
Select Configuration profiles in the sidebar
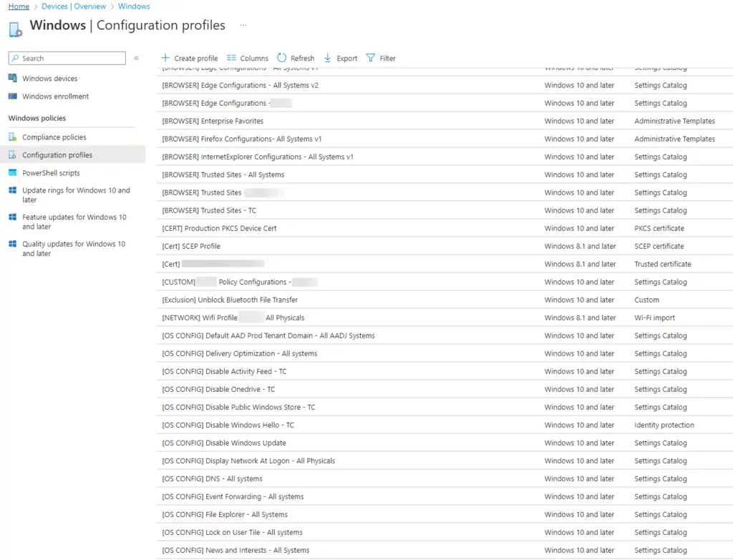point(57,154)
